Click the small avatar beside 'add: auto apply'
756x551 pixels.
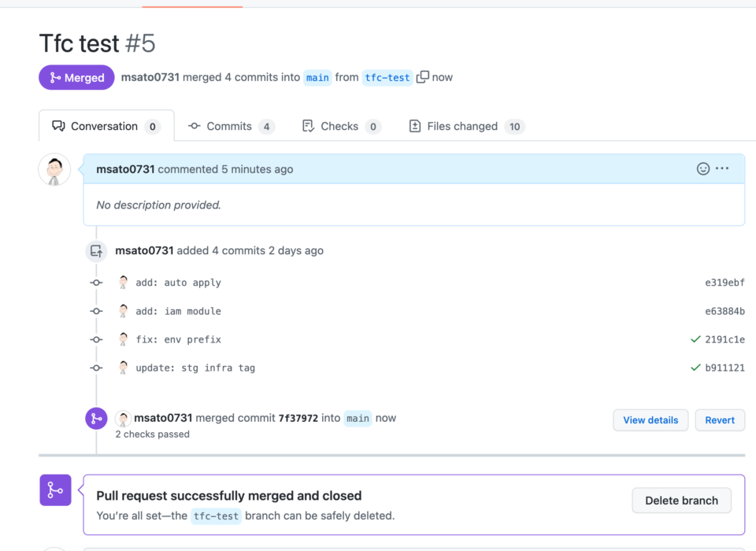click(x=124, y=283)
